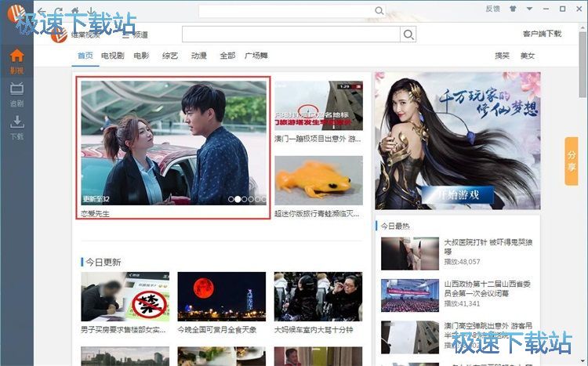
Task: Click the 维棠视频 site logo
Action: click(x=75, y=34)
